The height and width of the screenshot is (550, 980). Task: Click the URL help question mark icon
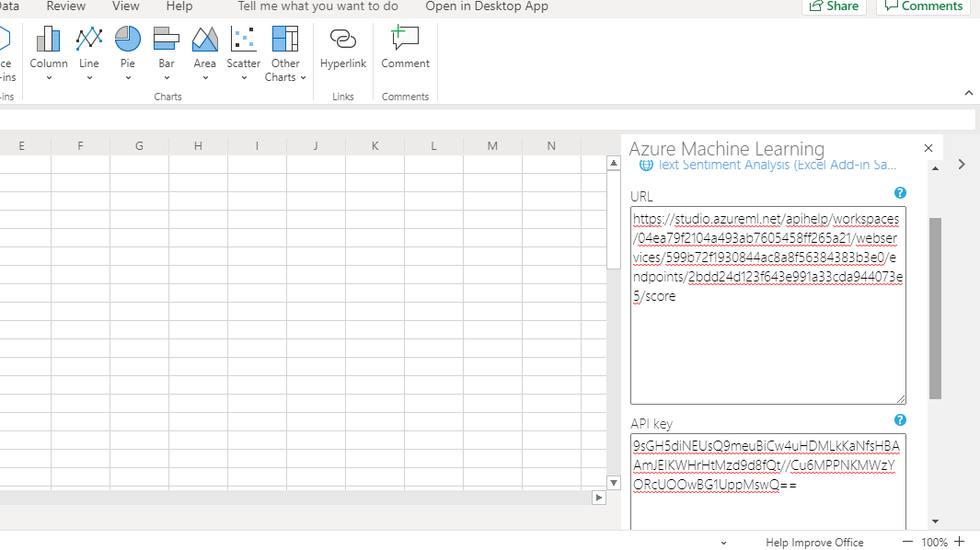900,193
